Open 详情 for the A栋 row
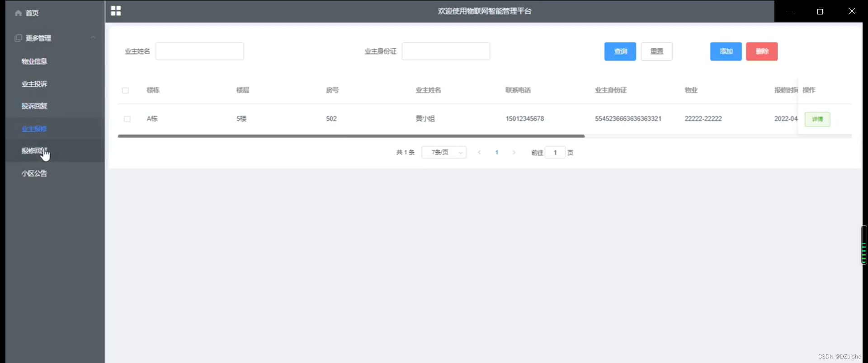Screen dimensions: 868x363 817,119
